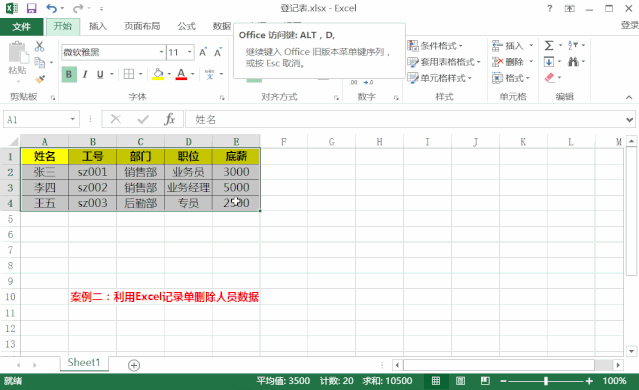Click the 登录 sign in link
The width and height of the screenshot is (639, 390).
click(x=629, y=25)
